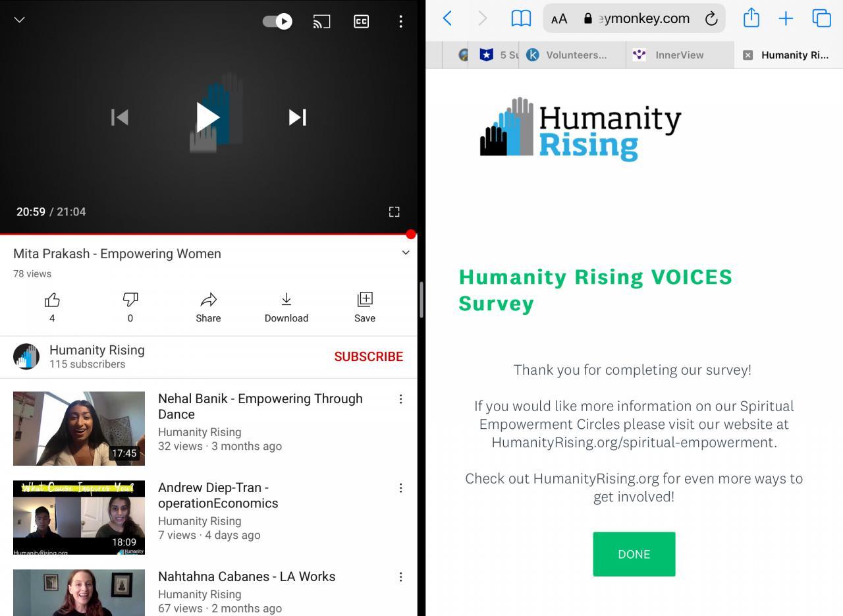The width and height of the screenshot is (843, 616).
Task: Enter fullscreen video mode
Action: point(394,211)
